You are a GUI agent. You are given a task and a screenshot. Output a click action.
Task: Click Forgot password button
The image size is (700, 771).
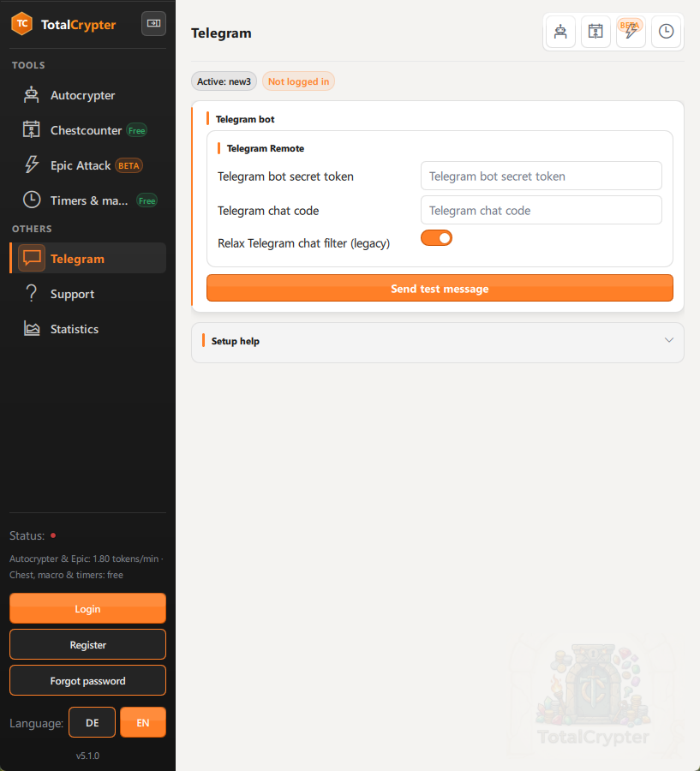87,680
